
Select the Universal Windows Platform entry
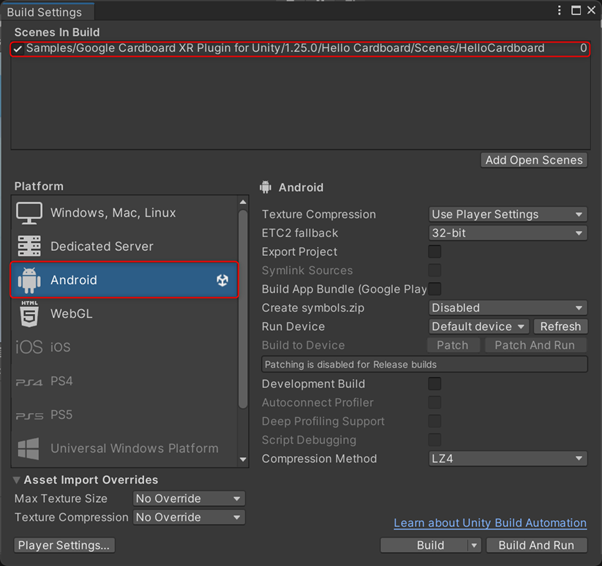coord(124,448)
